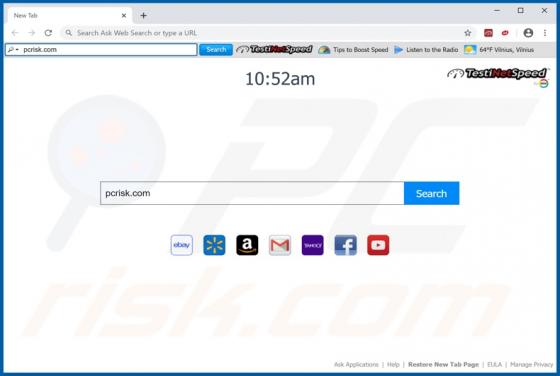Open the Walmart shortcut icon
The height and width of the screenshot is (376, 560).
214,245
